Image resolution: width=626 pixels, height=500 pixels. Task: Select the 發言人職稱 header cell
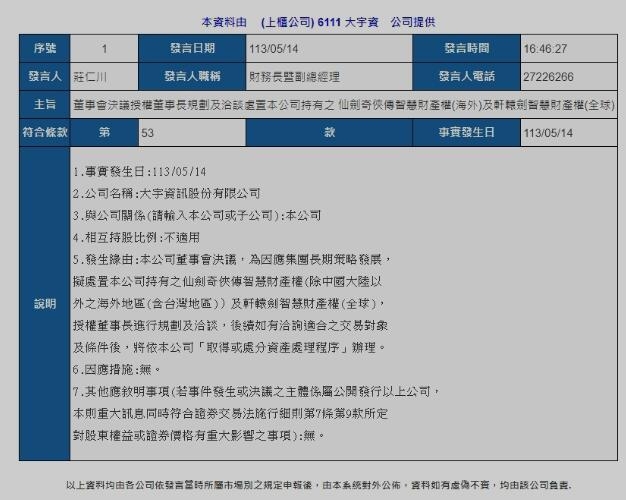[x=192, y=76]
